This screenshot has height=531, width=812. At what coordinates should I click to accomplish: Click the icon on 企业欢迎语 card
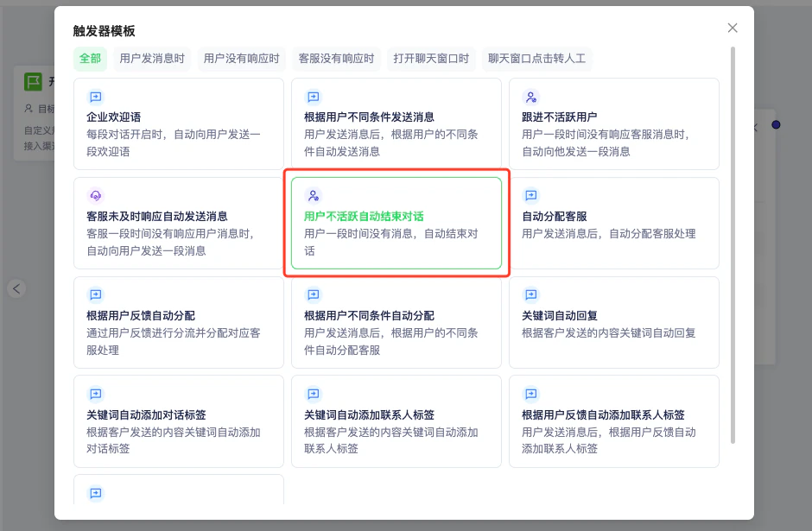96,97
